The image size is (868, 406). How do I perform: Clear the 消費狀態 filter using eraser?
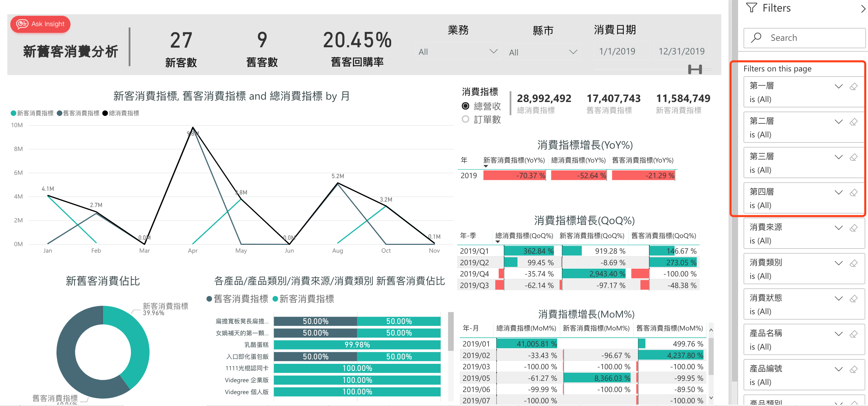tap(853, 299)
